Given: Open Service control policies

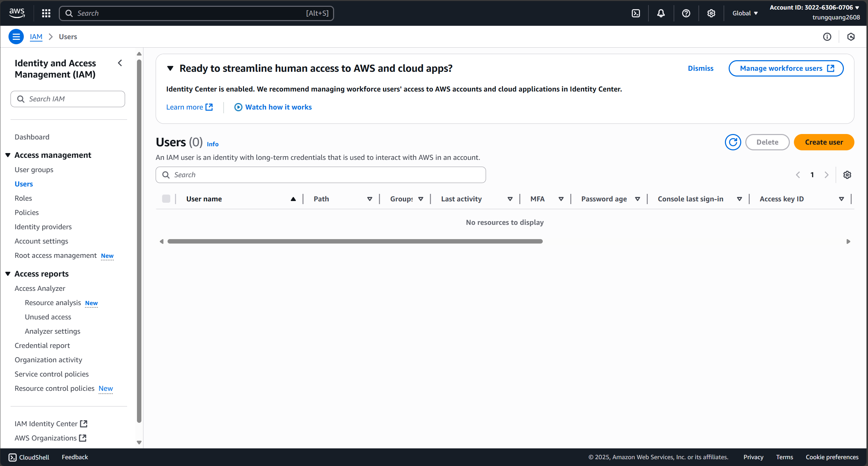Looking at the screenshot, I should click(52, 374).
